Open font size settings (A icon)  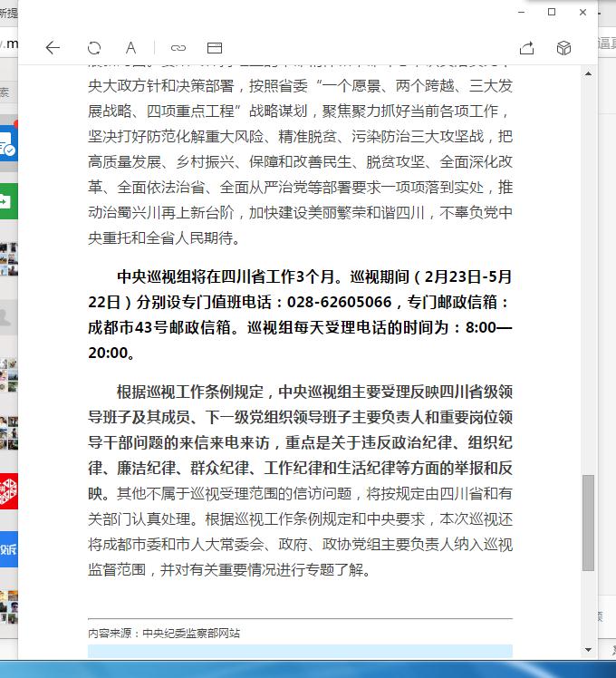click(131, 48)
